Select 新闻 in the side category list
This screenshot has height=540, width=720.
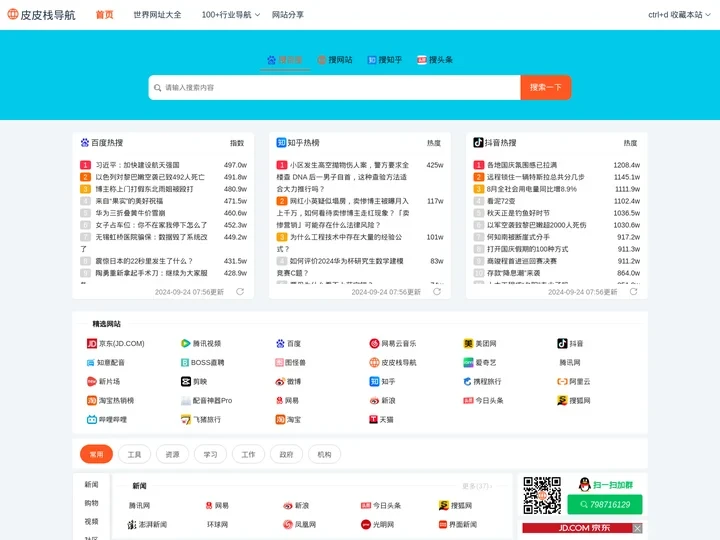click(x=91, y=484)
